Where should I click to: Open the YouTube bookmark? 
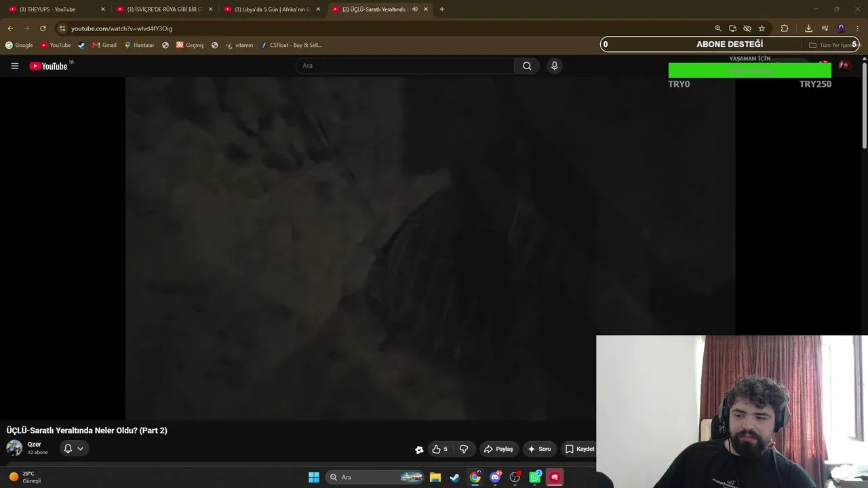[x=56, y=45]
